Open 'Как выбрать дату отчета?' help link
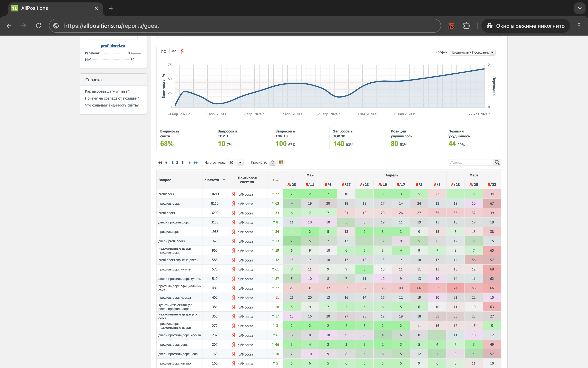588x368 pixels. (107, 91)
